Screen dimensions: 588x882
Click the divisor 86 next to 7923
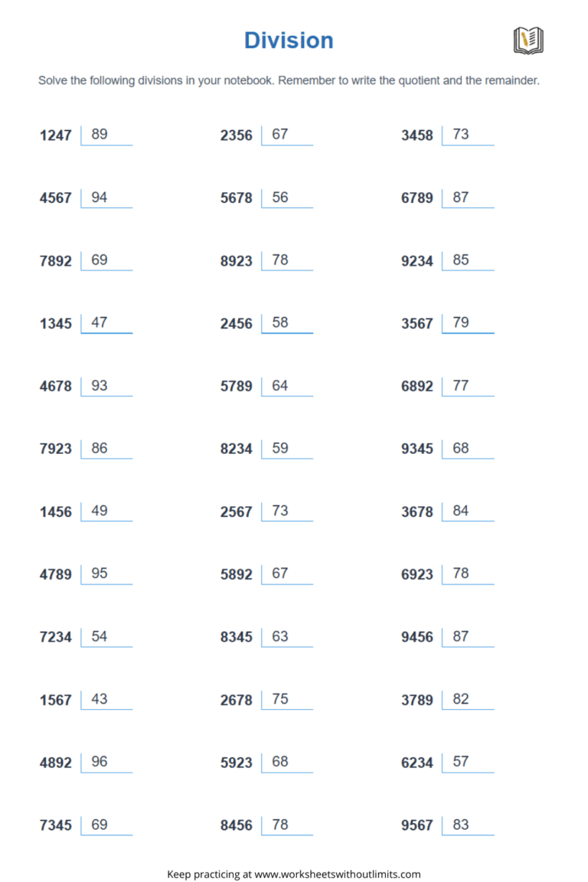tap(100, 449)
